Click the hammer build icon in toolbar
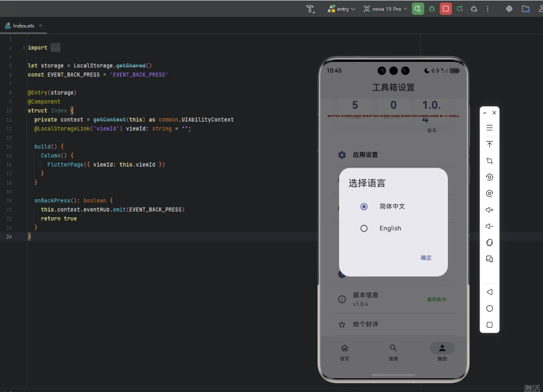Viewport: 543px width, 392px height. coord(310,9)
